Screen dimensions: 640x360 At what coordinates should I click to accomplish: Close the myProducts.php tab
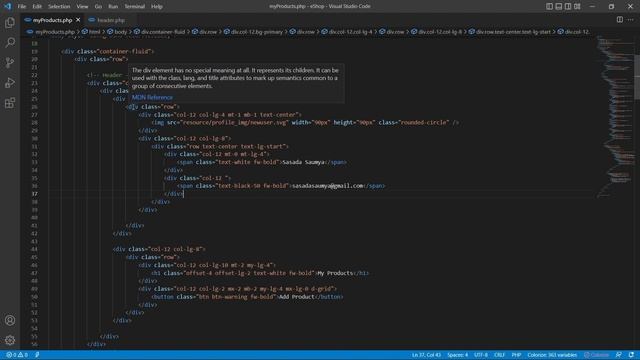point(78,20)
